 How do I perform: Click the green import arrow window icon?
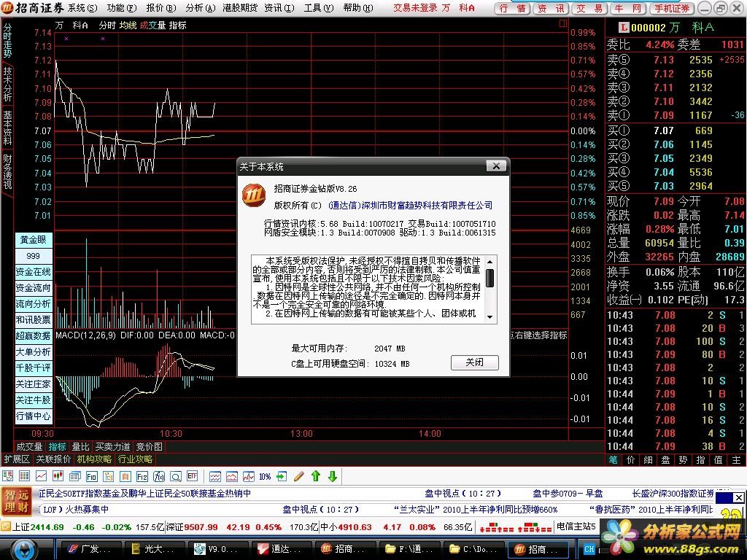(282, 475)
